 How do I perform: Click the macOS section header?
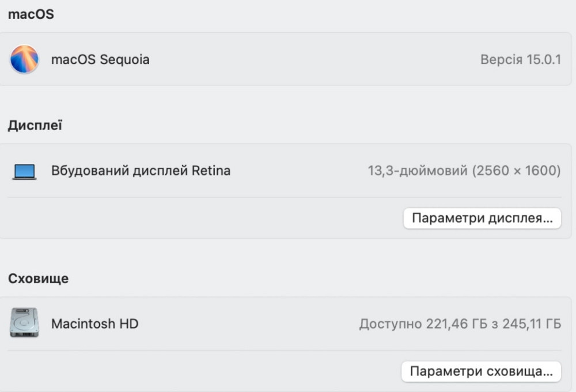tap(31, 14)
